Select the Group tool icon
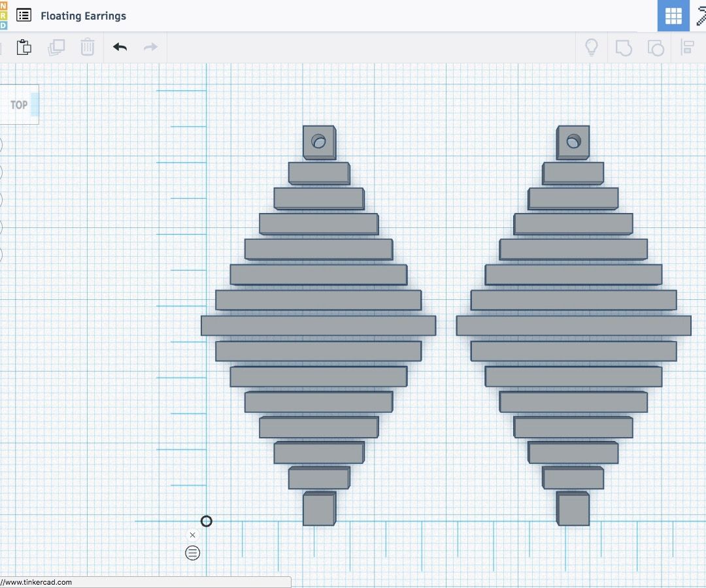706x588 pixels. tap(624, 46)
